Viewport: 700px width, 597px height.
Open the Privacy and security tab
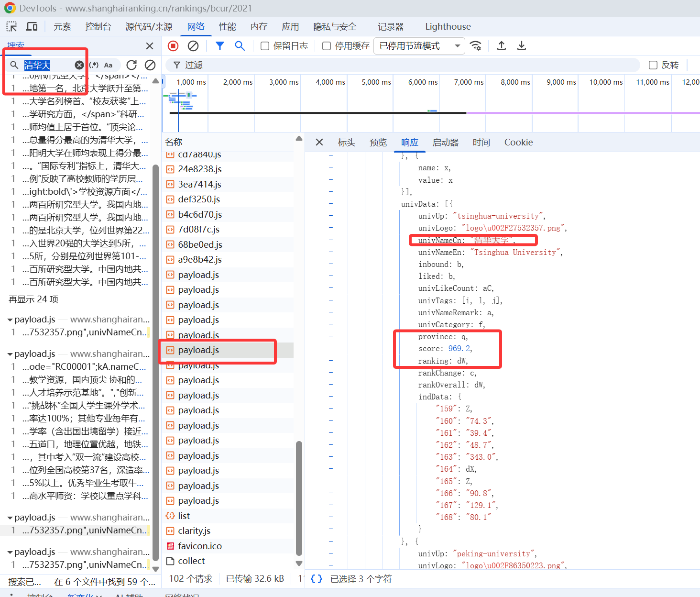click(x=335, y=26)
